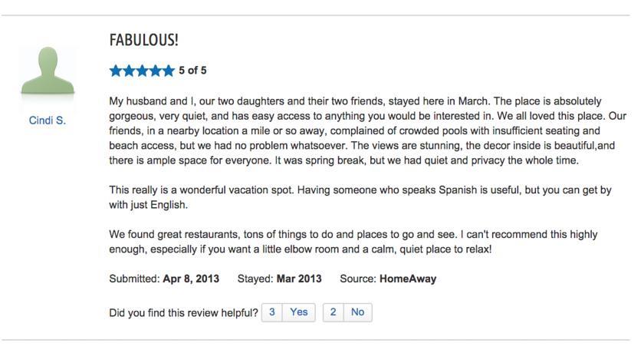The width and height of the screenshot is (644, 353).
Task: Vote No on review helpfulness
Action: coord(357,312)
